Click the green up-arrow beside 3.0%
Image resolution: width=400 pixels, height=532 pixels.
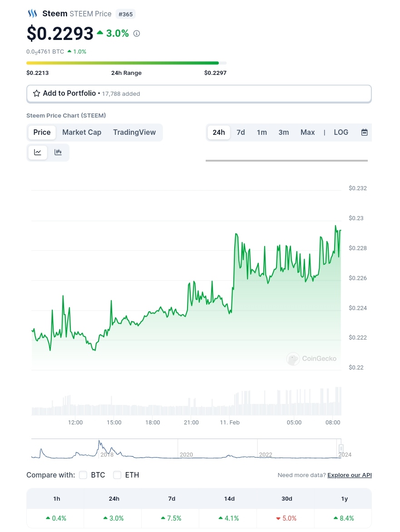tap(100, 32)
